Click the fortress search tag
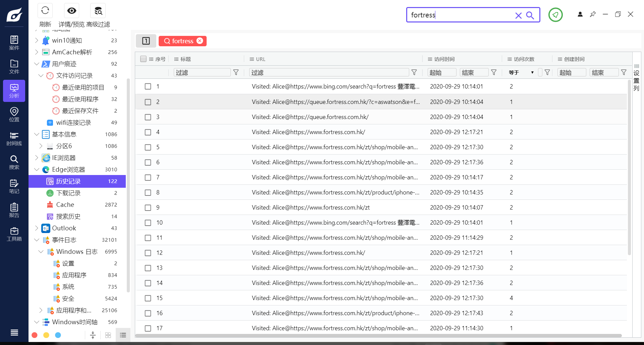 (182, 41)
